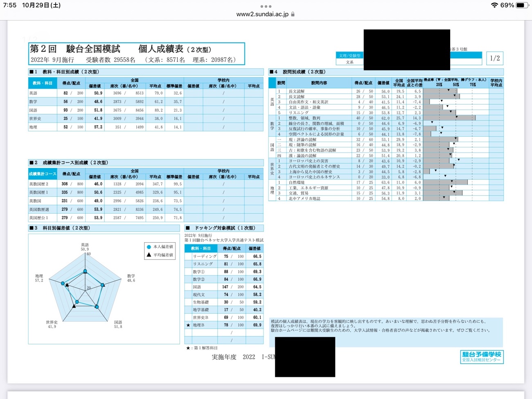Tap 実施年度 2022 footer text

point(233,357)
